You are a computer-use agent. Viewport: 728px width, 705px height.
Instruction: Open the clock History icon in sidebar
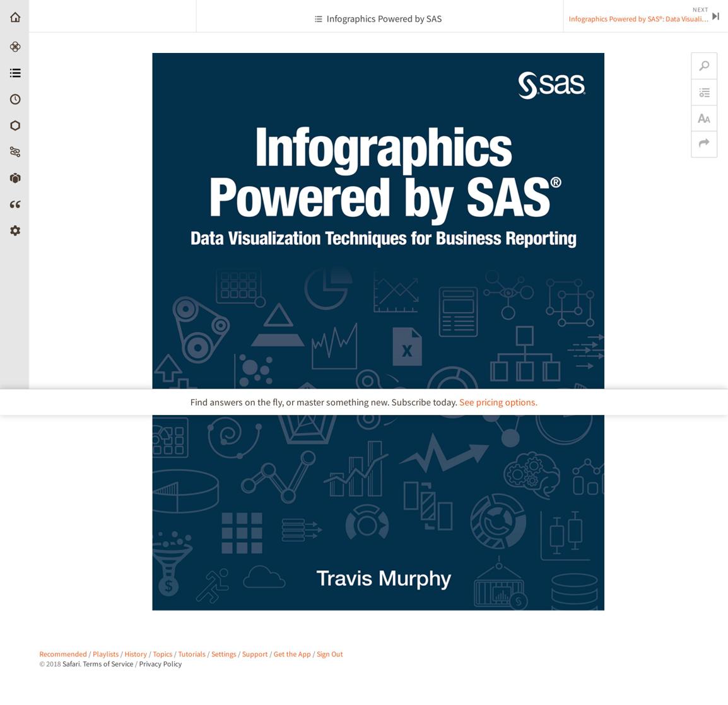pyautogui.click(x=15, y=100)
